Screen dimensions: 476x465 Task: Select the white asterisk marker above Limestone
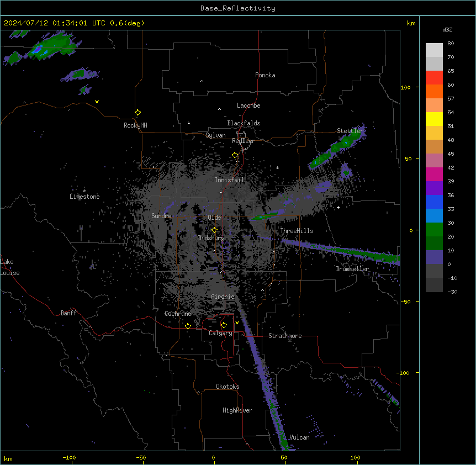84,191
